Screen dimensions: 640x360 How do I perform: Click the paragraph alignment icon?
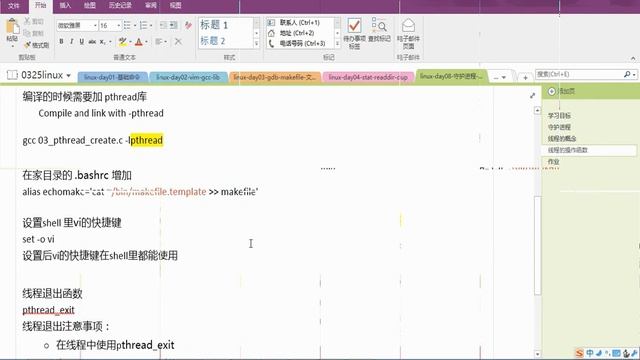pyautogui.click(x=159, y=41)
